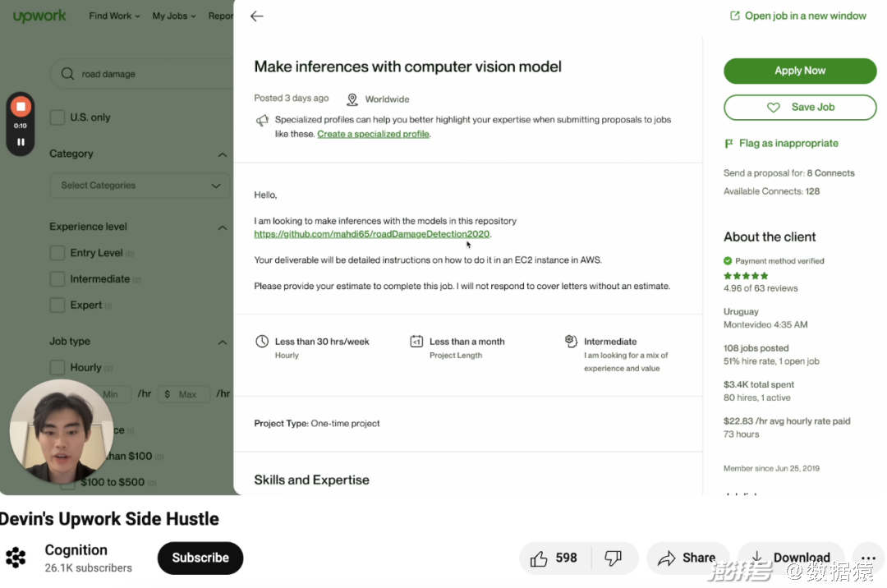Click the thumbs down dislike icon
Screen dimensions: 887x588
coord(614,558)
